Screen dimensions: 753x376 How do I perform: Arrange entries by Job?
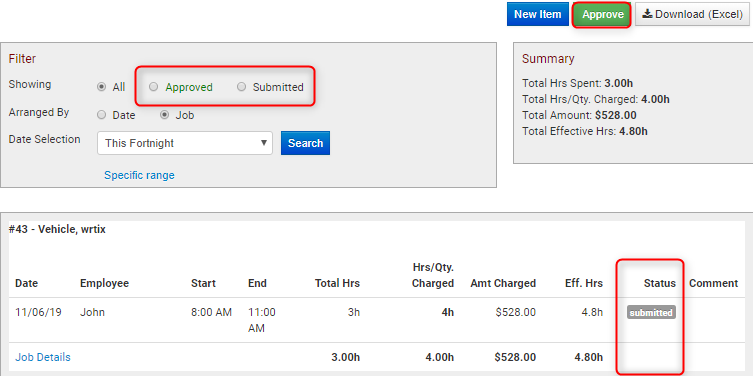click(164, 115)
